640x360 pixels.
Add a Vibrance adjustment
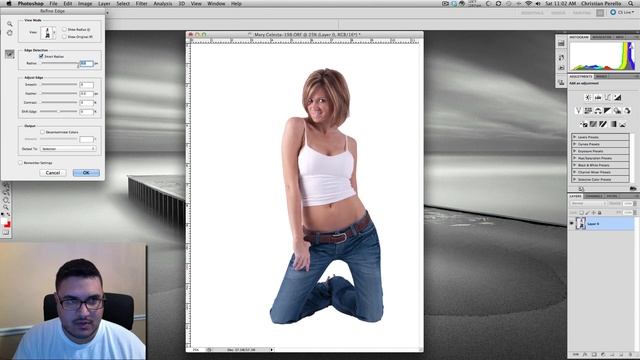578,111
